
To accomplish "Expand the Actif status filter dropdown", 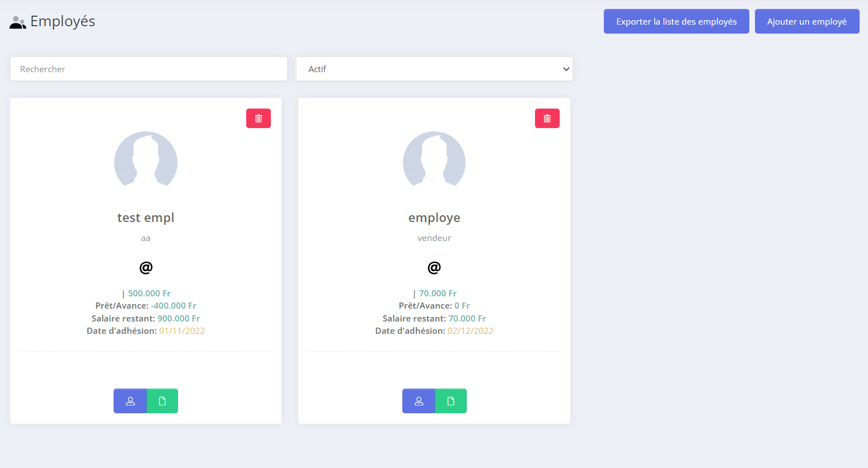I will pos(434,69).
